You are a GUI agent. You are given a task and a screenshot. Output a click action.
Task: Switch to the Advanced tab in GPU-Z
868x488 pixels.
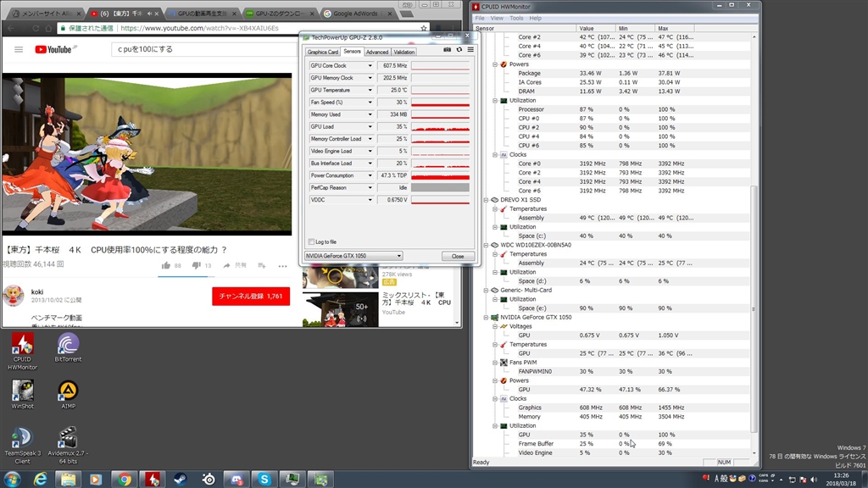(x=377, y=52)
